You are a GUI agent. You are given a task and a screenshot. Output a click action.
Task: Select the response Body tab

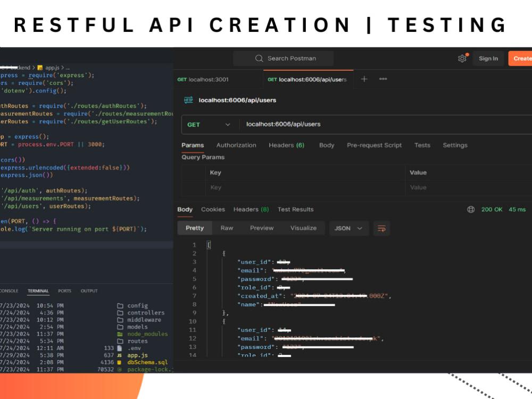click(185, 209)
